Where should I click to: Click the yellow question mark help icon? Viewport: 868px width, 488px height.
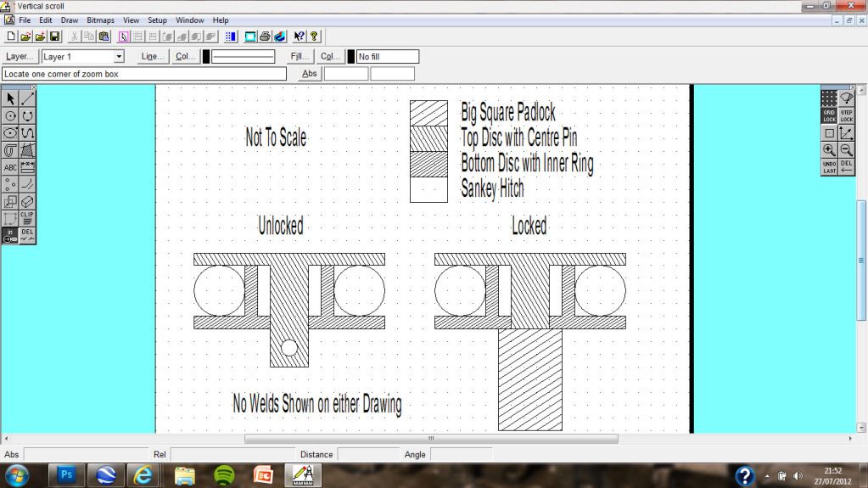(314, 36)
